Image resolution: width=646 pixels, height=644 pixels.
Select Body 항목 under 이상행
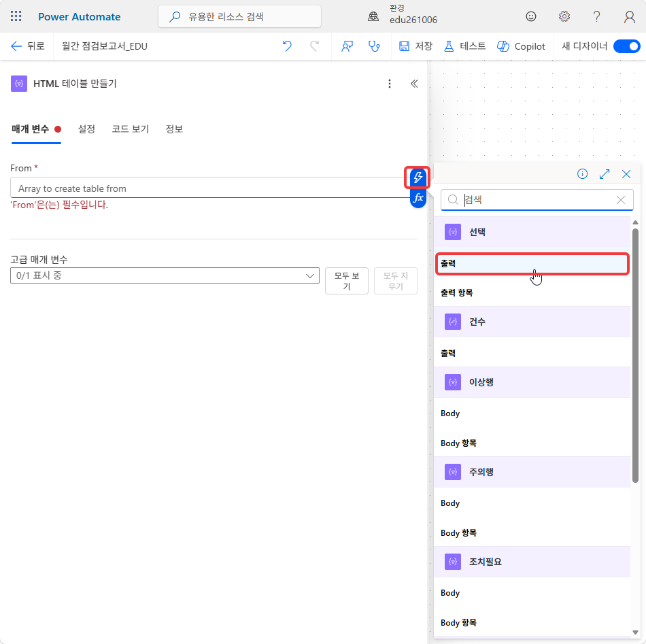[x=532, y=443]
